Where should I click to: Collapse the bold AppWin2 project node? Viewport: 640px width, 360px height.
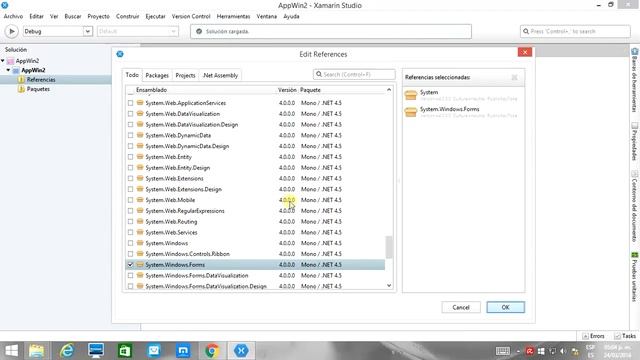coord(8,70)
